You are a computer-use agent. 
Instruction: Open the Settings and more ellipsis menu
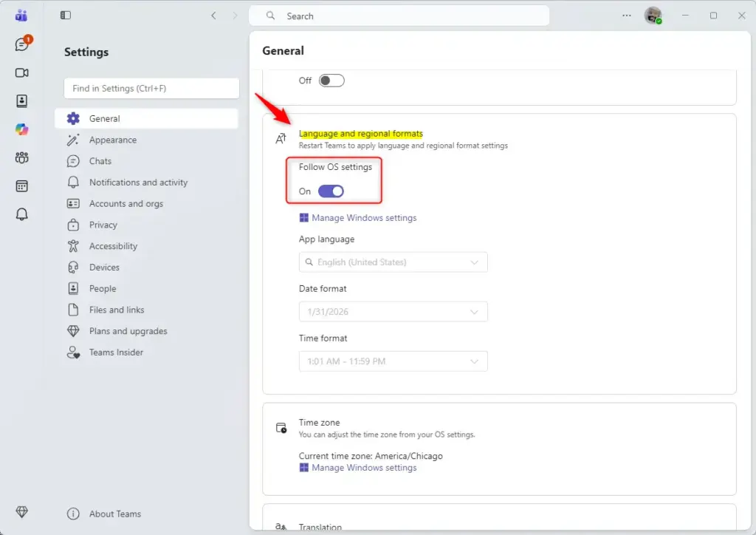coord(626,16)
